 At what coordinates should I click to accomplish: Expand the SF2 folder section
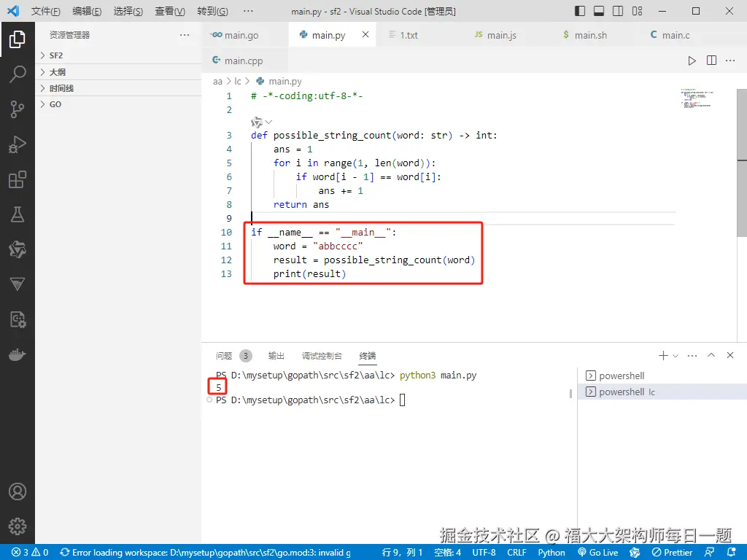pos(118,55)
